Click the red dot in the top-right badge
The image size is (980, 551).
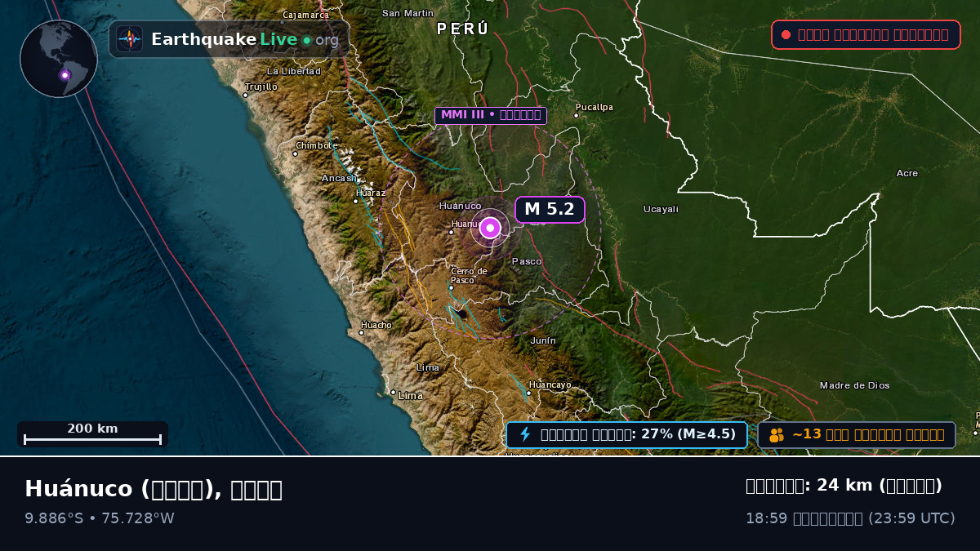[x=786, y=34]
